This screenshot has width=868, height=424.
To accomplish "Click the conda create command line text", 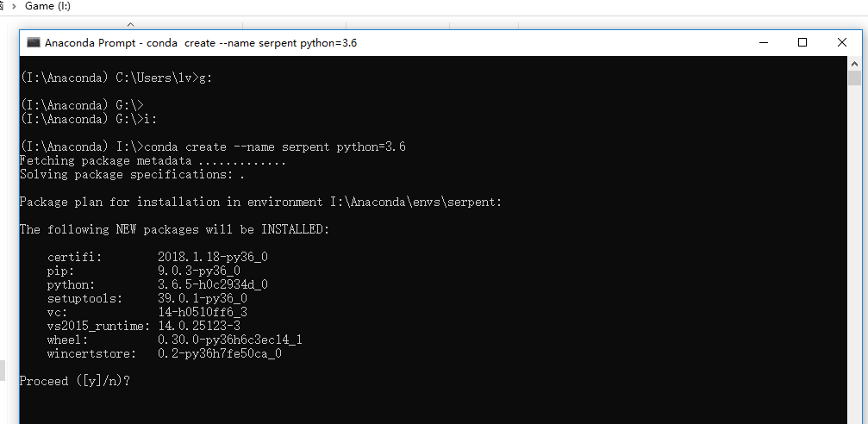I will point(275,147).
